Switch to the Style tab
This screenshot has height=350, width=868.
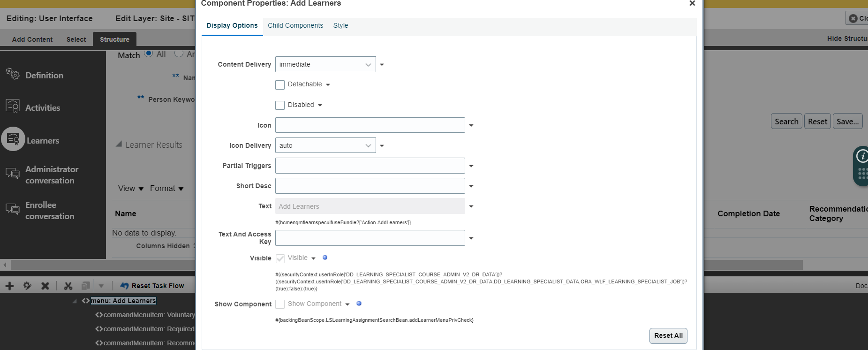click(340, 26)
